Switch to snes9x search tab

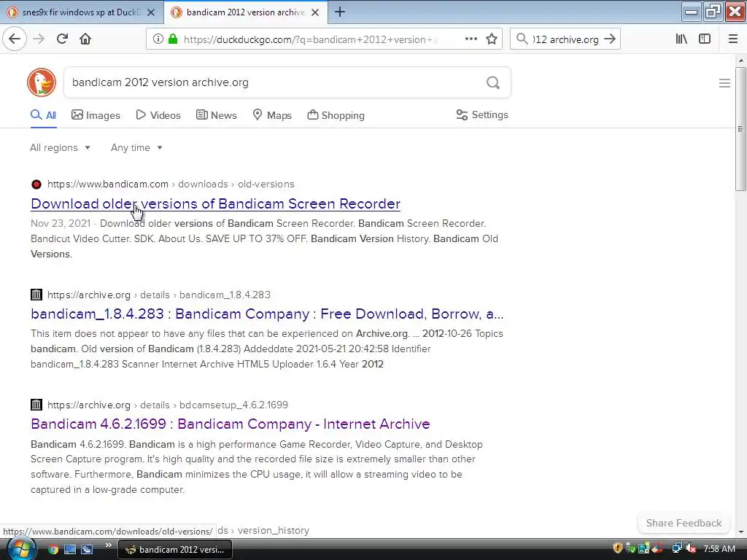pos(82,12)
